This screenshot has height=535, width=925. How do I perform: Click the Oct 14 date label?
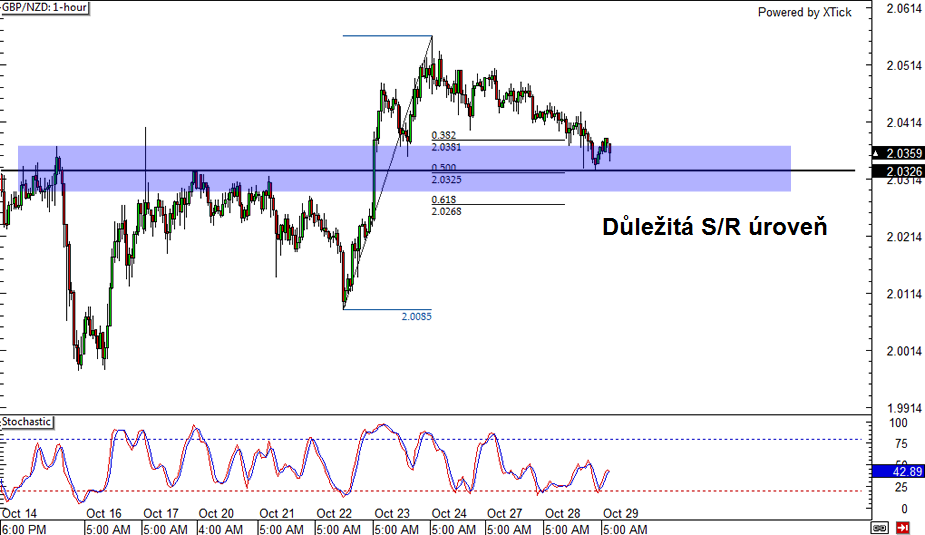[x=19, y=513]
